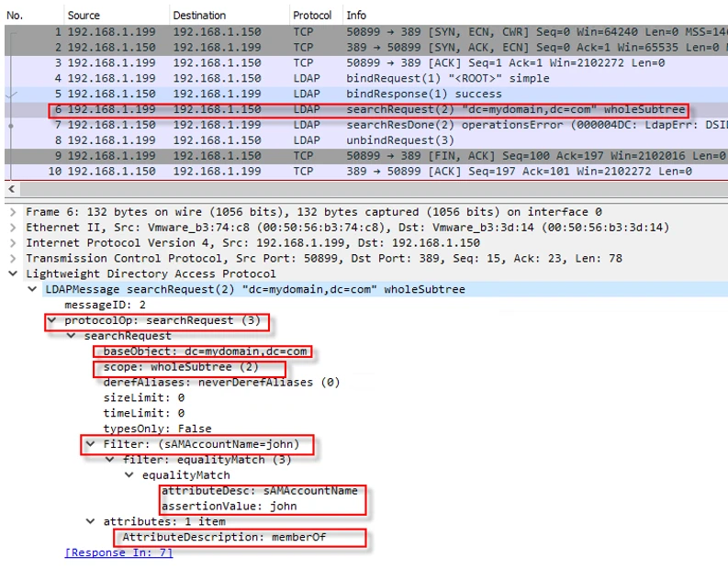This screenshot has height=569, width=728.
Task: Select the assertionValue: john field
Action: (230, 506)
